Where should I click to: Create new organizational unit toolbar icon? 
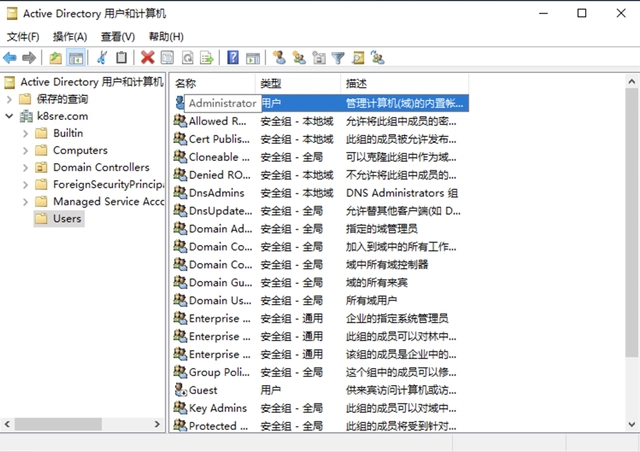tap(319, 58)
